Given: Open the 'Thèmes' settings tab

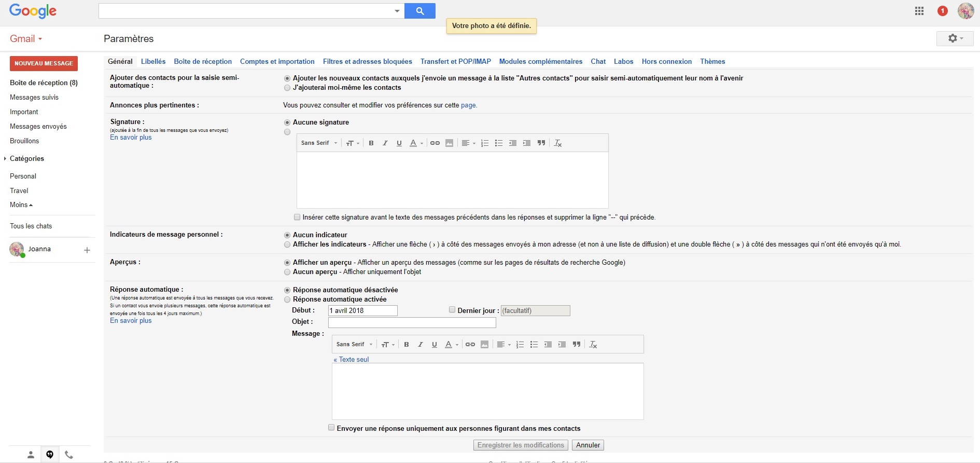Looking at the screenshot, I should [x=712, y=61].
